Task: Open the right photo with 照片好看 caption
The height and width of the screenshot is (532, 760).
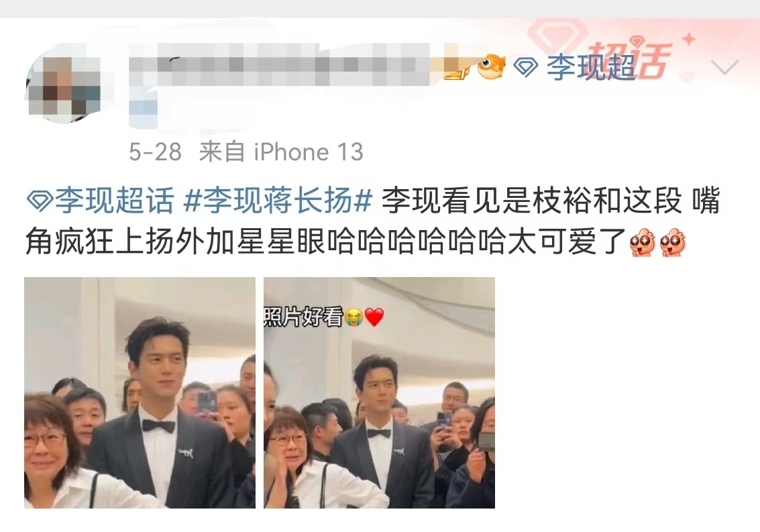Action: pos(379,393)
